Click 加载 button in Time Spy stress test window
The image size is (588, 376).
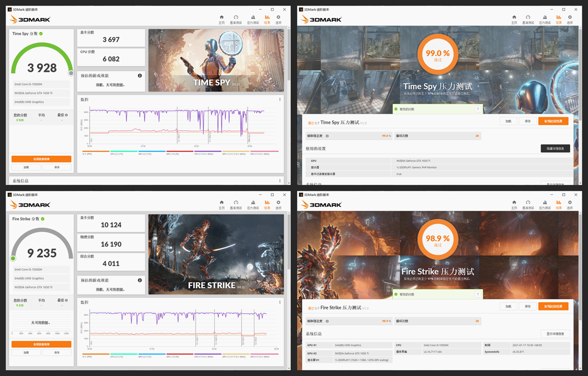pos(508,121)
